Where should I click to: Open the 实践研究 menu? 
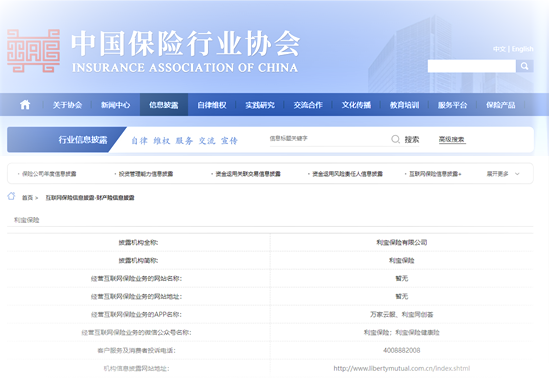[260, 105]
